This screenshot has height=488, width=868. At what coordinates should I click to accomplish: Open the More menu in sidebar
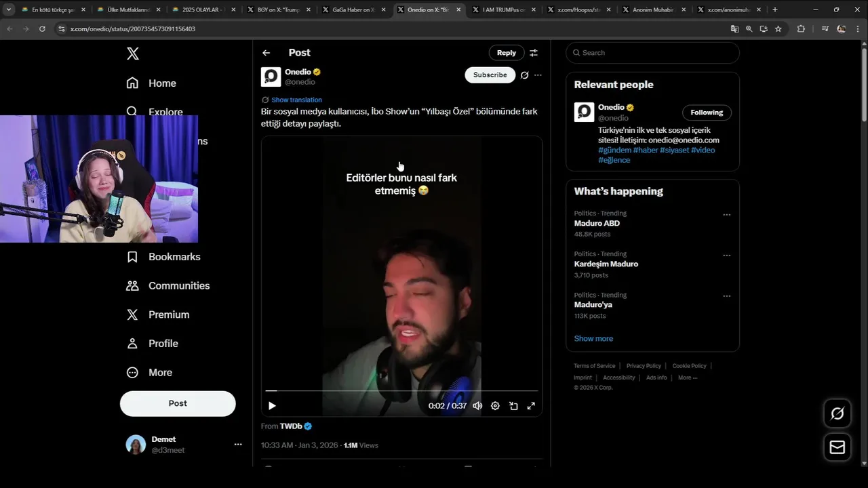149,373
